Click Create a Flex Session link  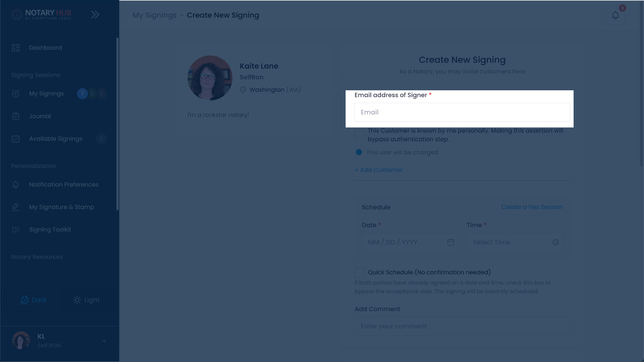pos(532,207)
